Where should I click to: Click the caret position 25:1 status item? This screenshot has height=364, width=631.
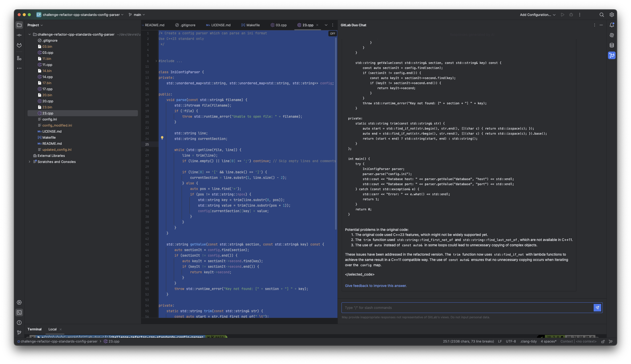[468, 342]
